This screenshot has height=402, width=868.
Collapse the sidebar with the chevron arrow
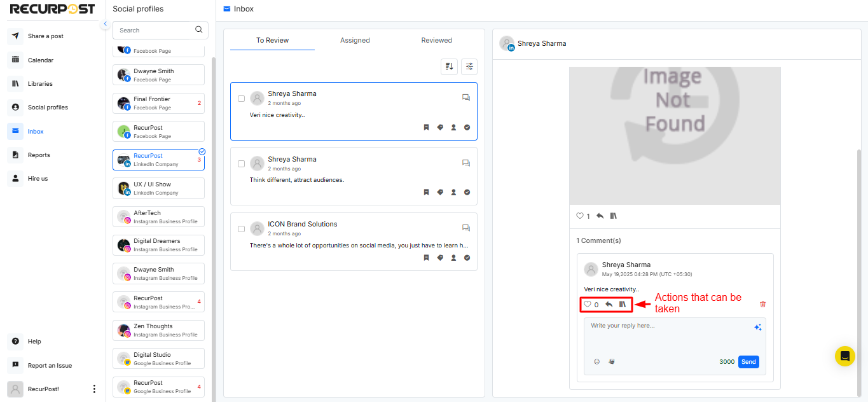(105, 24)
